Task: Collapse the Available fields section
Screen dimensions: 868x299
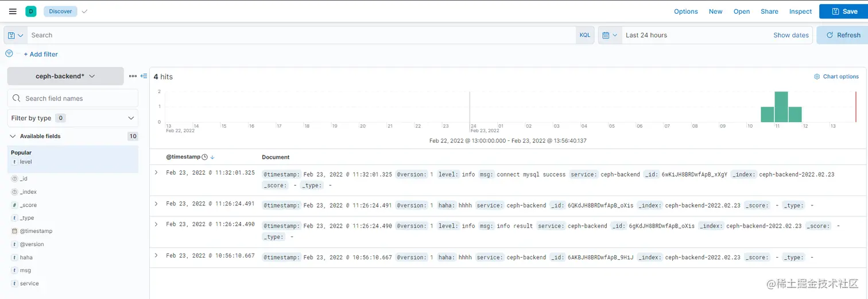Action: click(x=13, y=136)
